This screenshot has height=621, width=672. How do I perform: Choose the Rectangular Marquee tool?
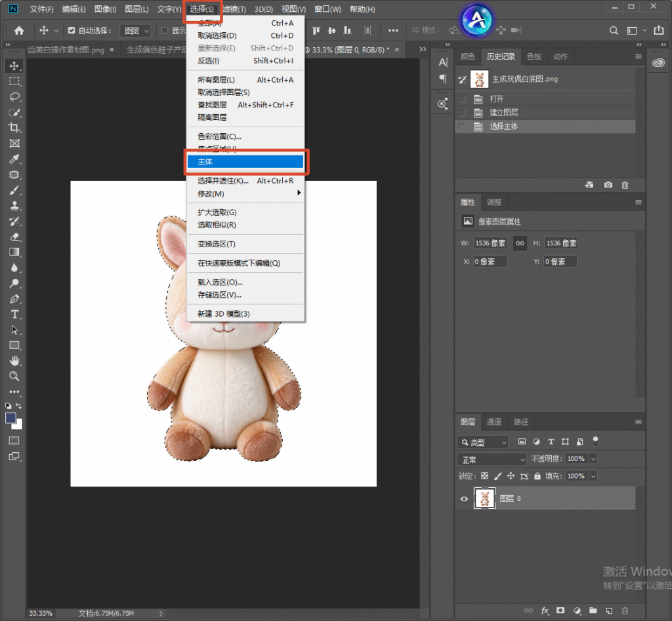14,81
